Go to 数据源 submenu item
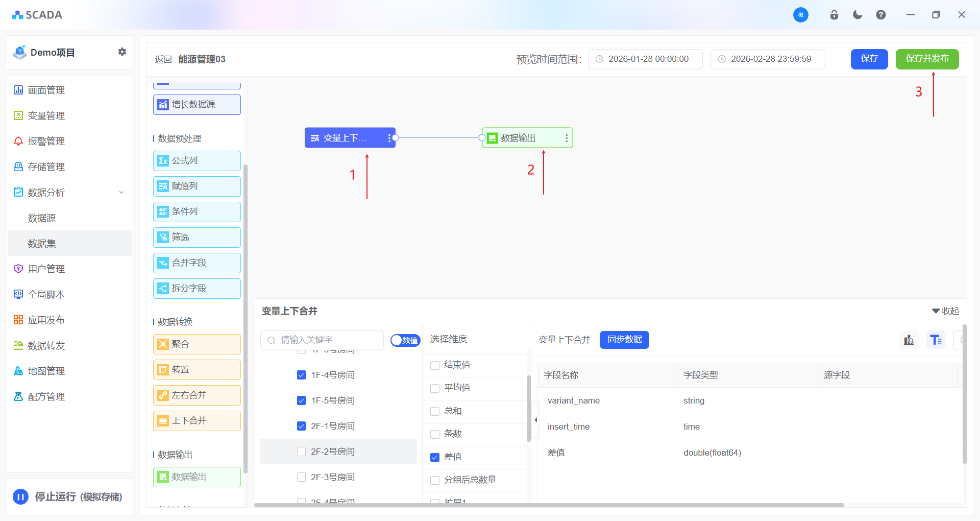Screen dimensions: 980x521 pyautogui.click(x=42, y=218)
